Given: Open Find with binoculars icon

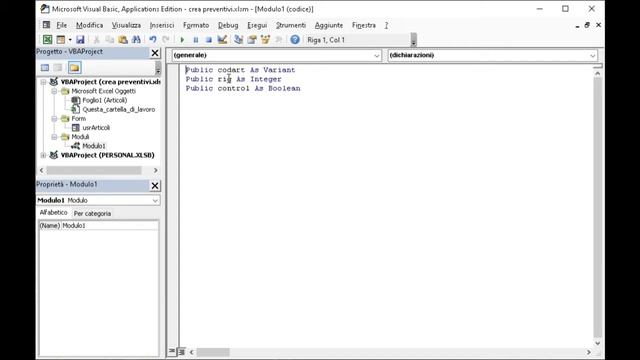Looking at the screenshot, I should pyautogui.click(x=136, y=40).
